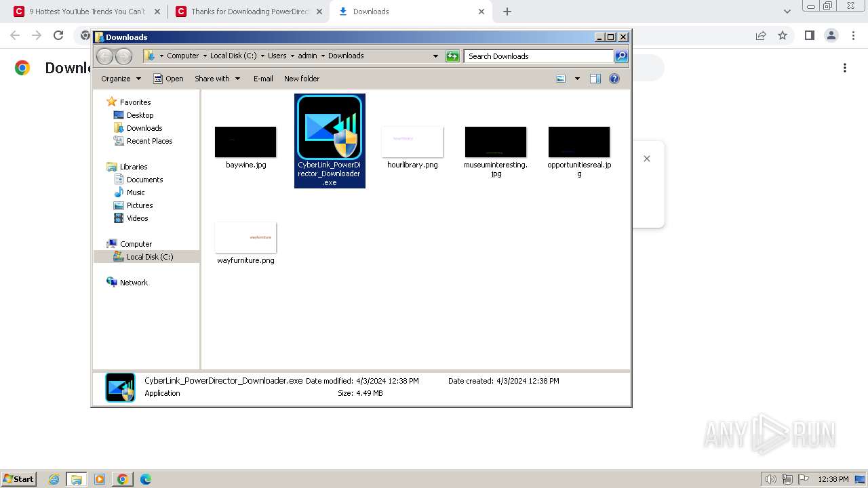This screenshot has width=868, height=488.
Task: Select Libraries in navigation pane
Action: click(x=134, y=167)
